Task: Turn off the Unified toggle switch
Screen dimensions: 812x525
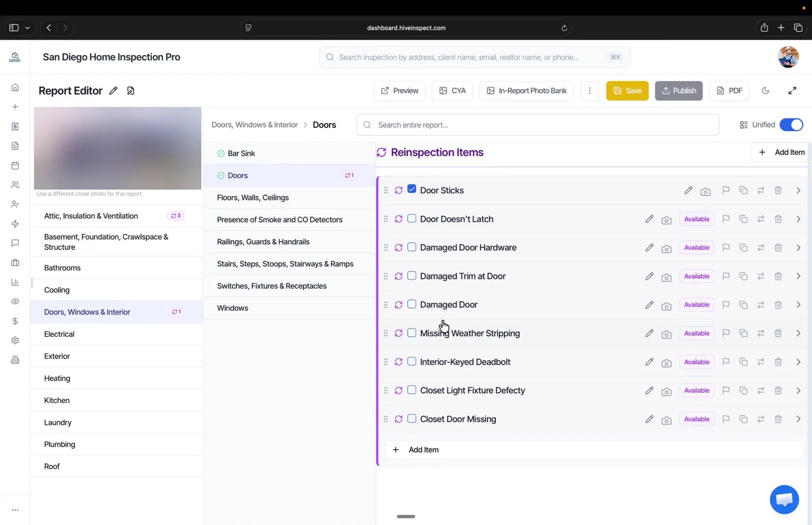Action: click(x=791, y=125)
